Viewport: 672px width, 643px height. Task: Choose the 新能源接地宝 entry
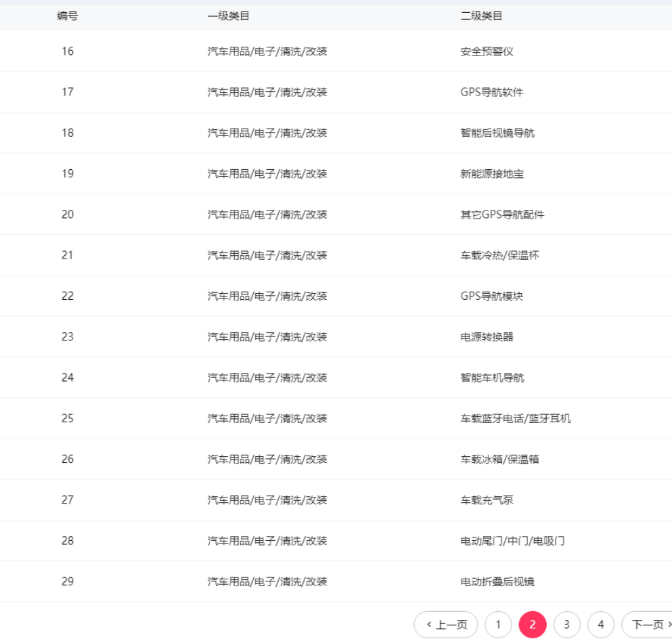tap(492, 174)
